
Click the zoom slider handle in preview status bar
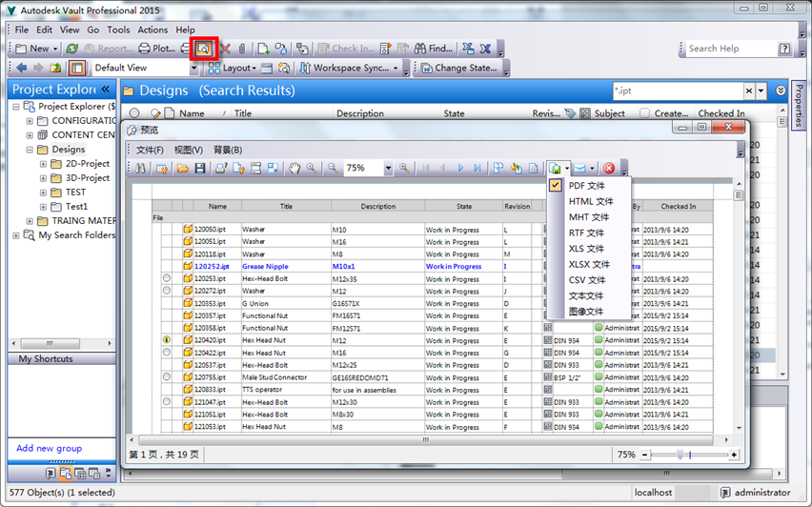[680, 455]
